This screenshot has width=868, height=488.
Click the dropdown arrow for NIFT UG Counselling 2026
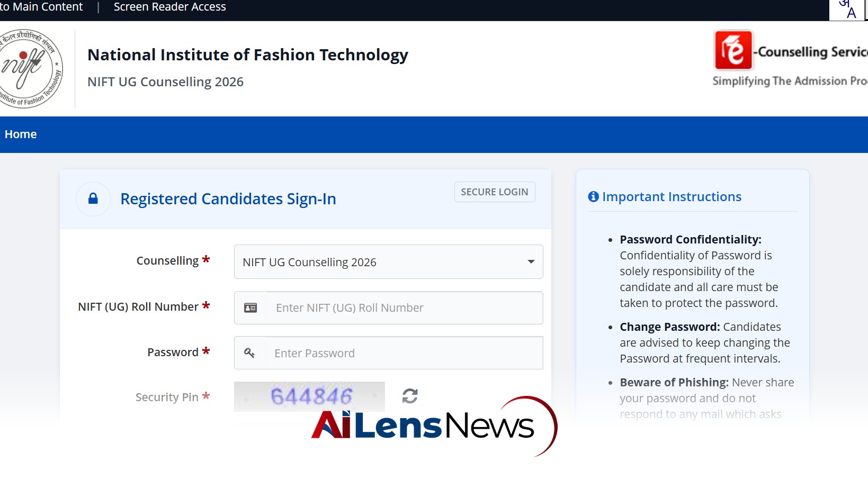coord(531,261)
